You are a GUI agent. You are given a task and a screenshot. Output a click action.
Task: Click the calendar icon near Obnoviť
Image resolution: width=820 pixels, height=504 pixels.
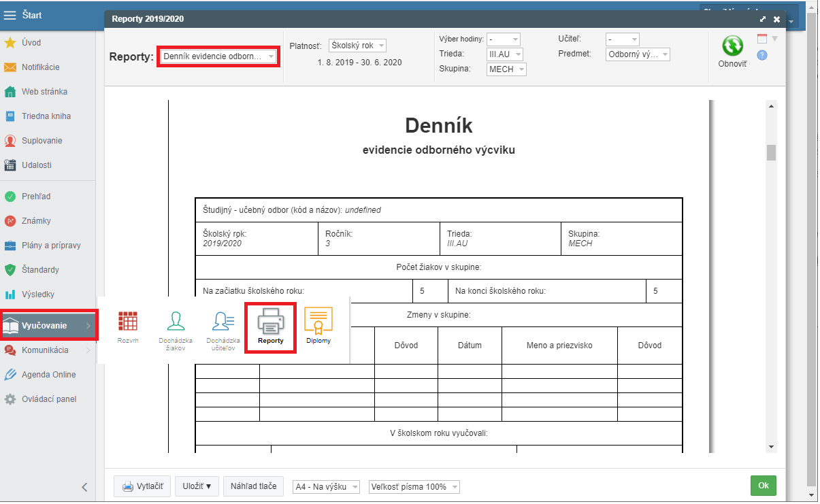coord(762,39)
